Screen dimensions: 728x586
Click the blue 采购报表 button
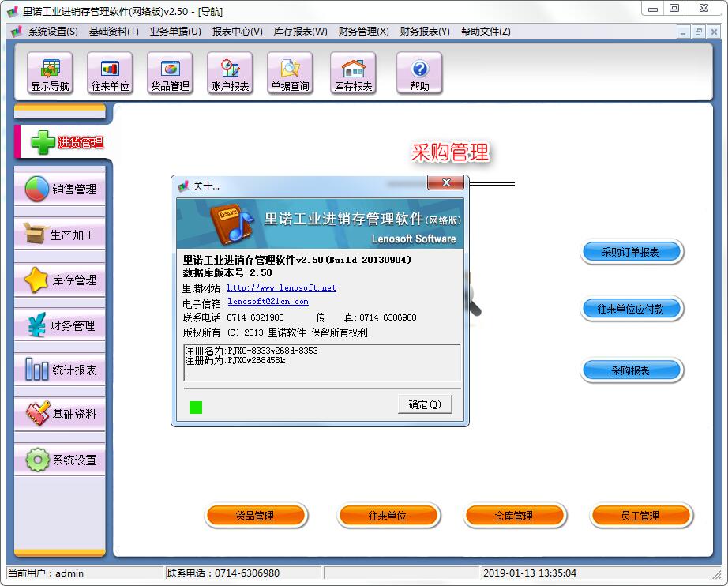(631, 370)
